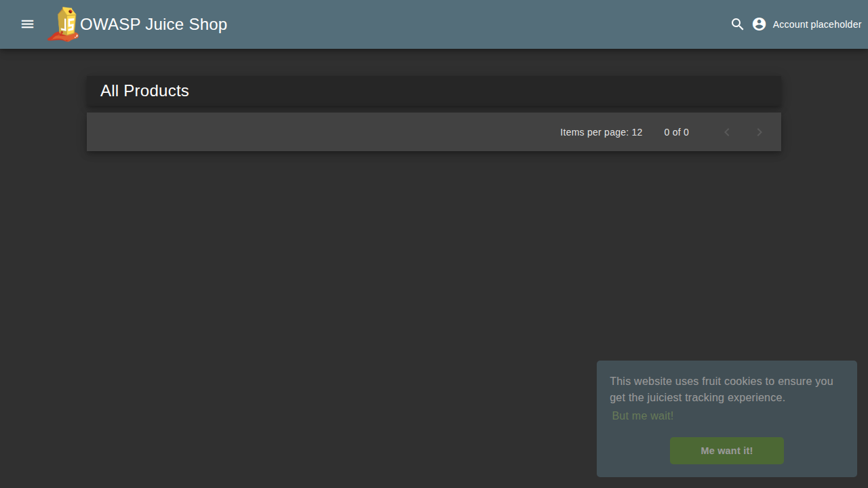
Task: Go to next page using right chevron
Action: [x=759, y=132]
